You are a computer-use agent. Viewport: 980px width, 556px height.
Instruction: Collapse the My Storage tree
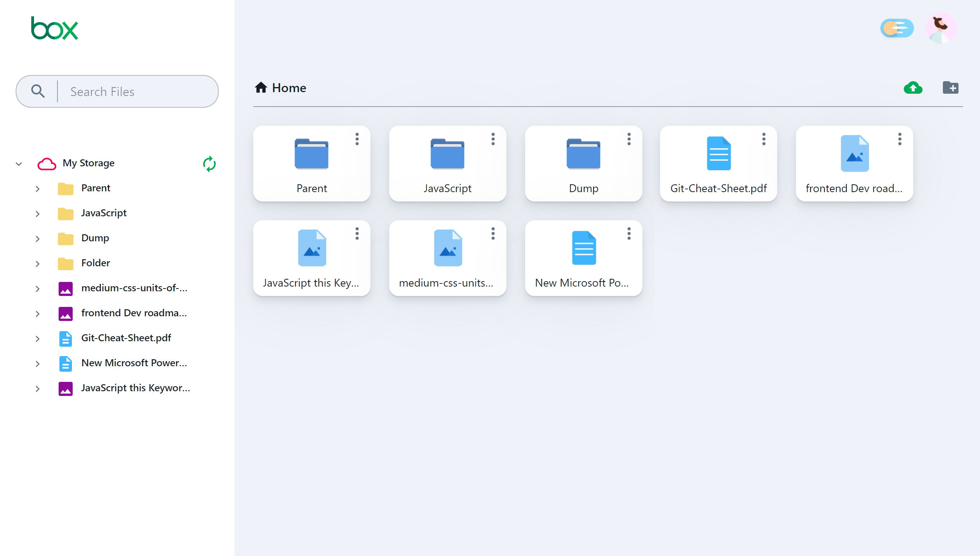coord(18,163)
